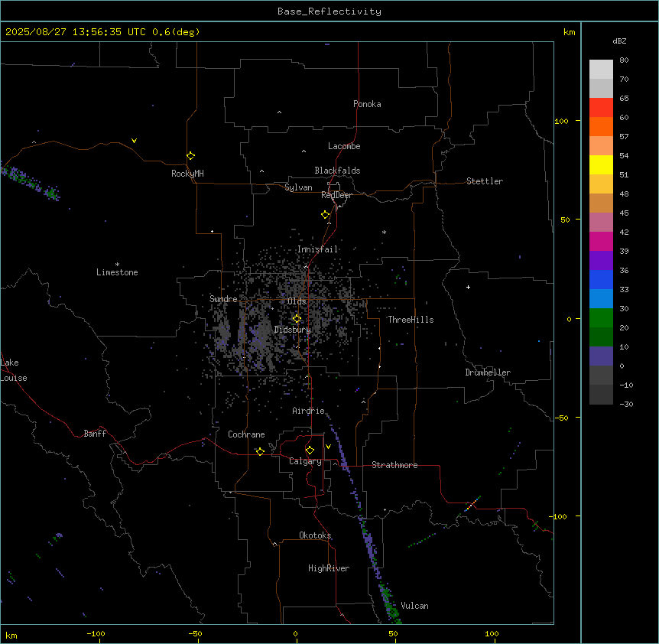Select the yellow diamond marker above Calgary

click(310, 450)
